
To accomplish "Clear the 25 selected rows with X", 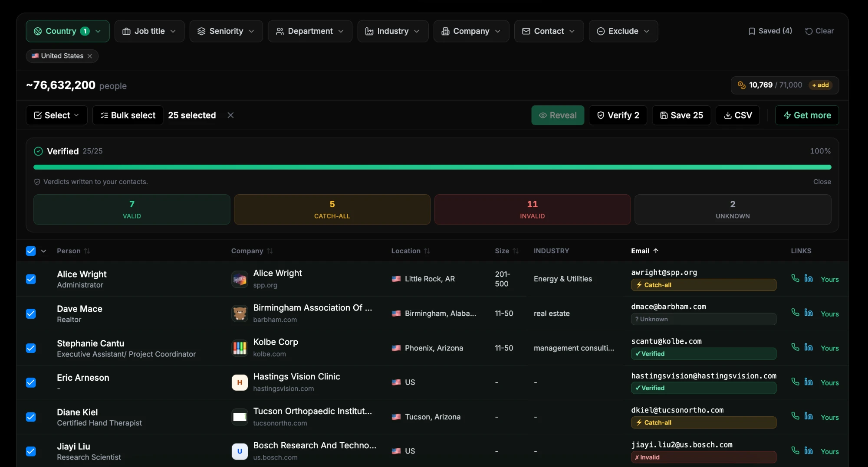I will point(230,115).
